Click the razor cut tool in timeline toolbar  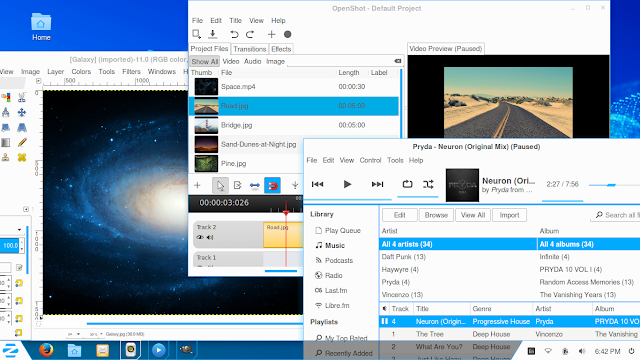[x=238, y=186]
